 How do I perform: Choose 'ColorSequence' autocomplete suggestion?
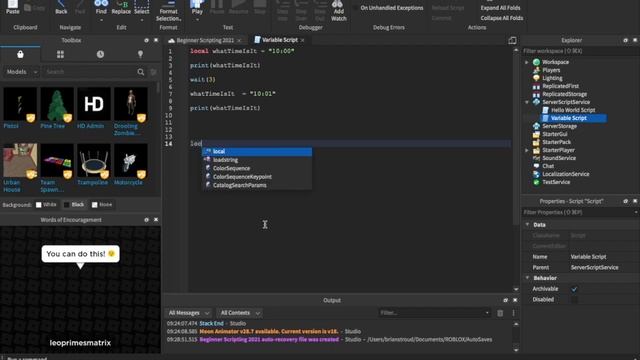(258, 168)
